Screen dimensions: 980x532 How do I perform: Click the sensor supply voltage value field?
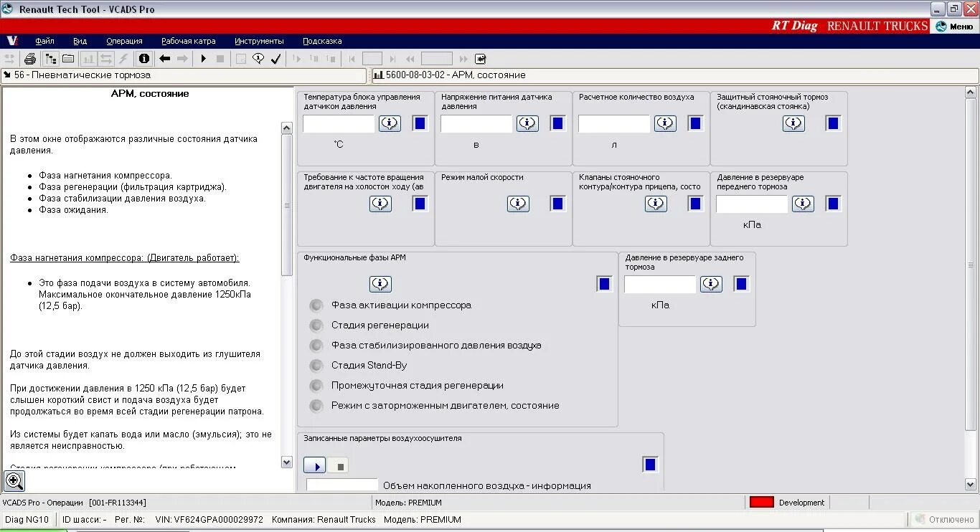476,124
